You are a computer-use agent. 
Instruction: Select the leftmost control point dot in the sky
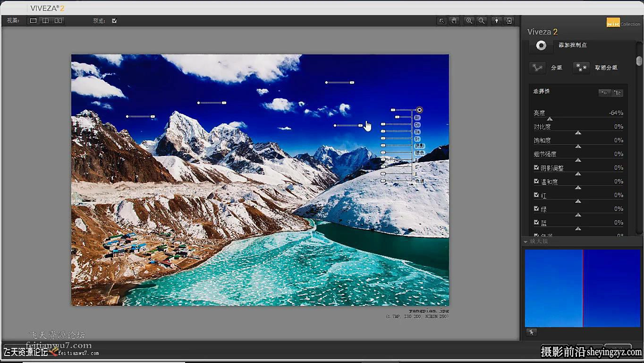127,116
